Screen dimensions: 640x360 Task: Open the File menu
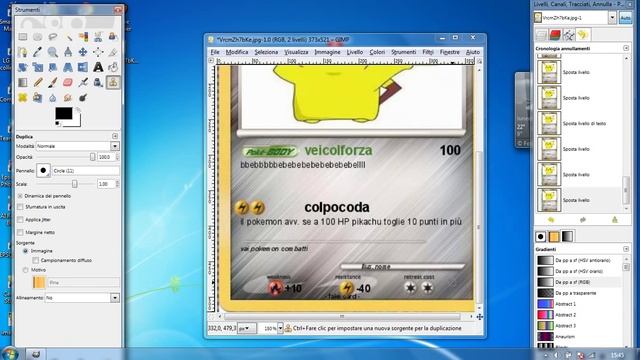pos(215,52)
